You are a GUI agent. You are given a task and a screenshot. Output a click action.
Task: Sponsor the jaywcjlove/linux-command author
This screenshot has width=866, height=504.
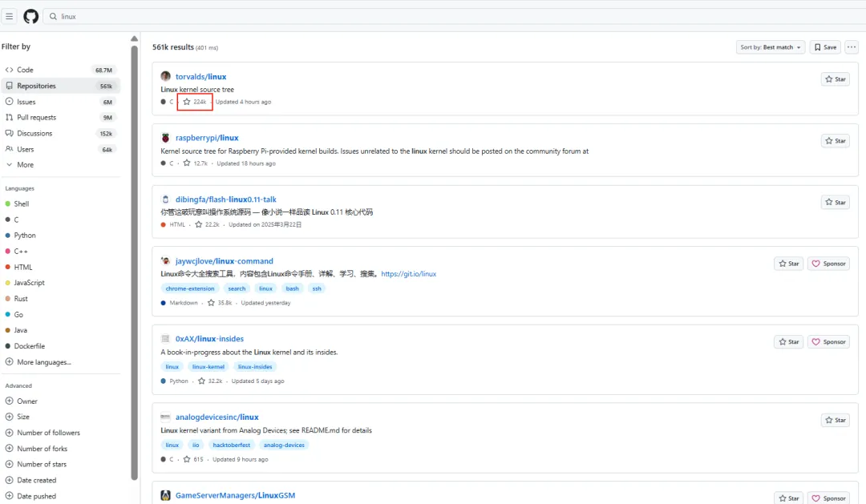click(828, 264)
